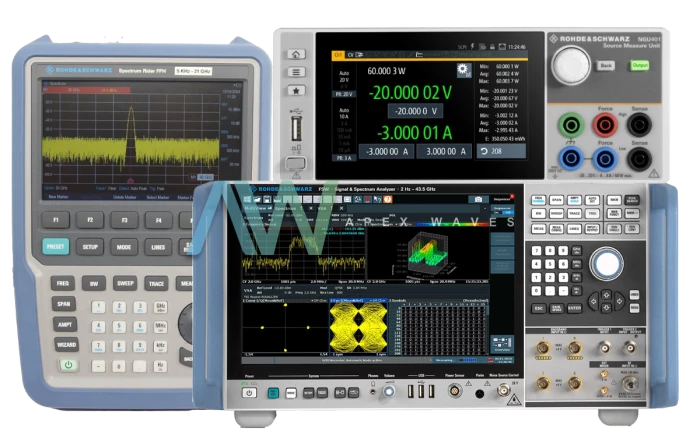This screenshot has height=435, width=700.
Task: Tap the star favorites key on the NGU401
Action: (296, 91)
